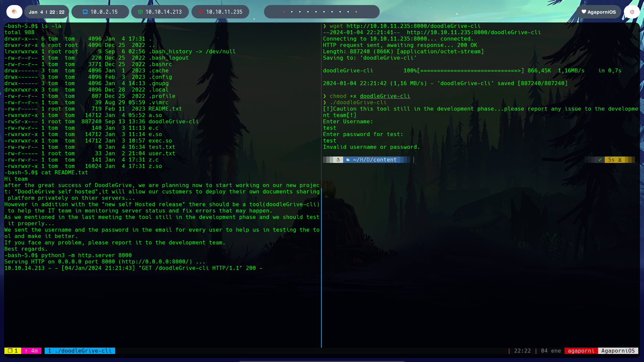Switch to the last yellow workspace dot
This screenshot has height=362, width=644.
pyautogui.click(x=356, y=12)
